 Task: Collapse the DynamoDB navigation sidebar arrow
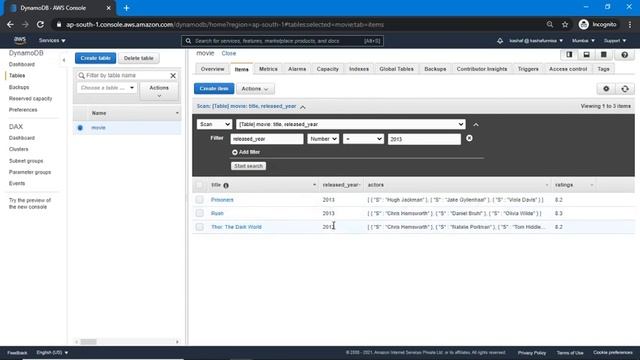pos(64,60)
